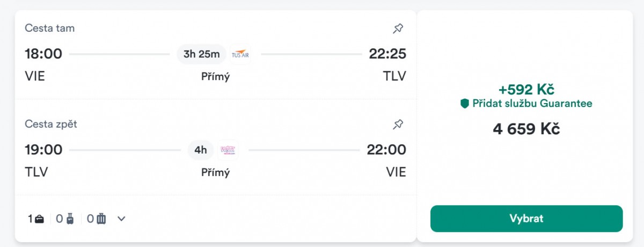Click the 3h 25m duration badge
The image size is (644, 247).
pyautogui.click(x=202, y=54)
